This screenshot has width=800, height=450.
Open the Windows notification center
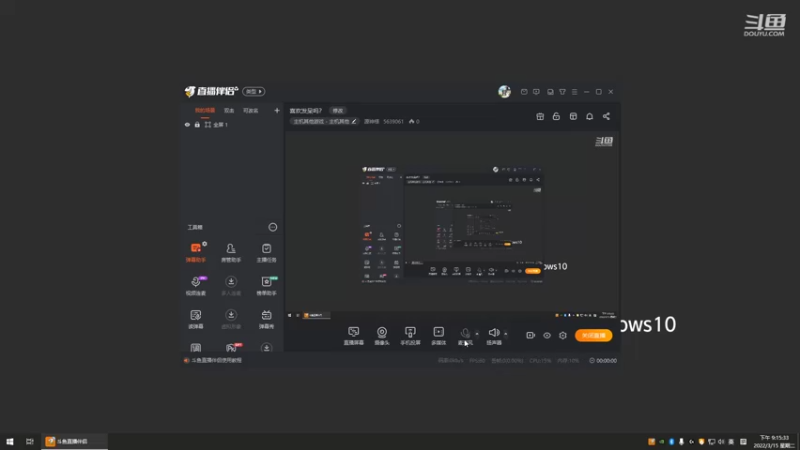[x=743, y=442]
